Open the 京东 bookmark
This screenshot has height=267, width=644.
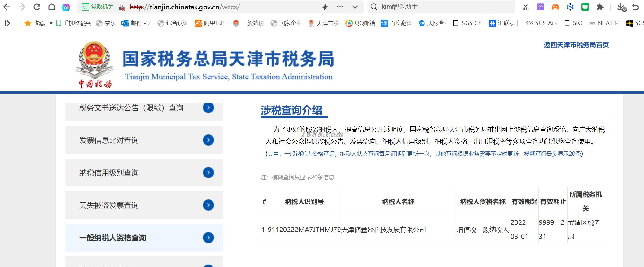[x=106, y=23]
